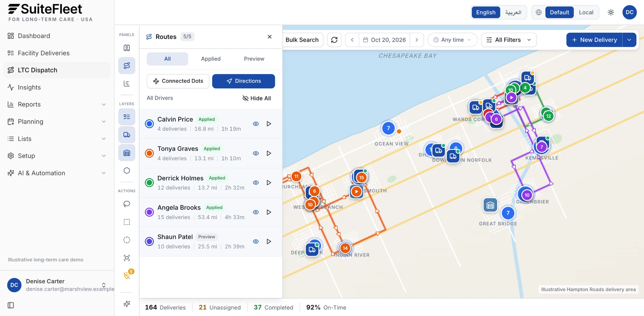Expand the Lists menu
Screen dimensions: 644x316
pos(57,139)
